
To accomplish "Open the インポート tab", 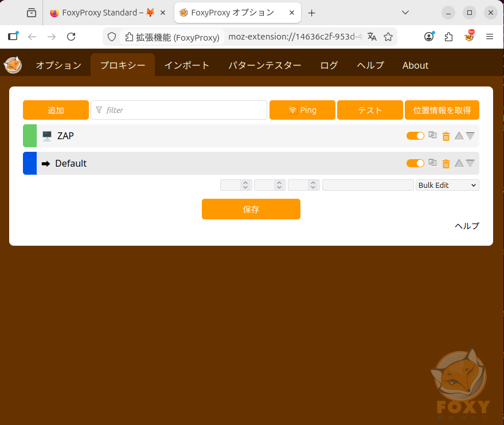I will [187, 65].
